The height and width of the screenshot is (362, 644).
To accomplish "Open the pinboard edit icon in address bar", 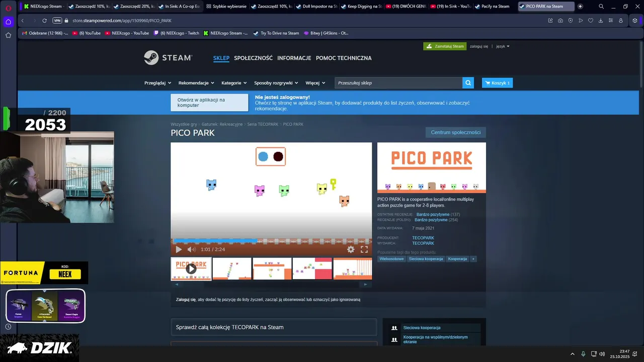I will pyautogui.click(x=550, y=21).
